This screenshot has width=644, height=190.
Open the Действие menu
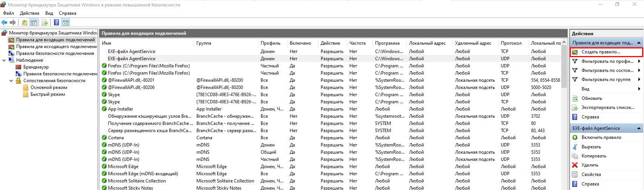point(29,13)
